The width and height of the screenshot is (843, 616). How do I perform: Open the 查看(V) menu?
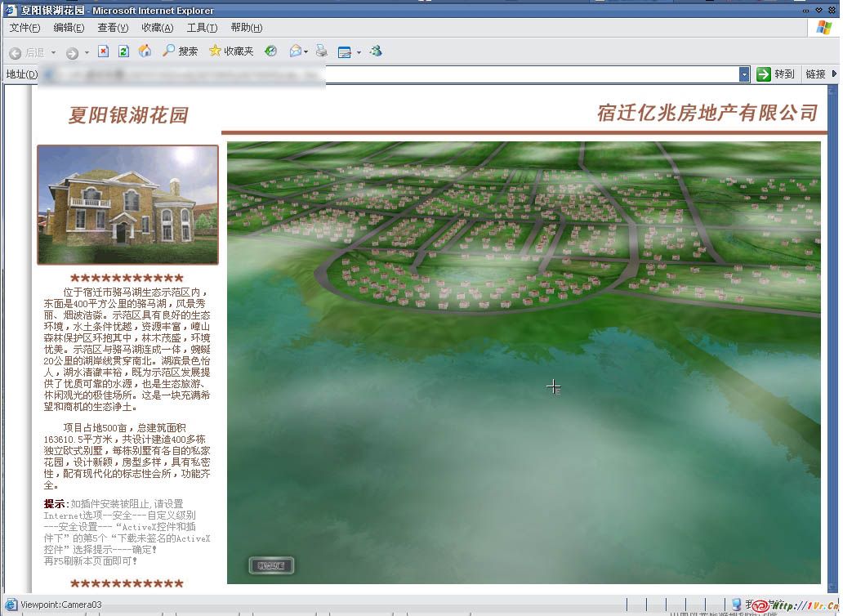click(x=113, y=28)
